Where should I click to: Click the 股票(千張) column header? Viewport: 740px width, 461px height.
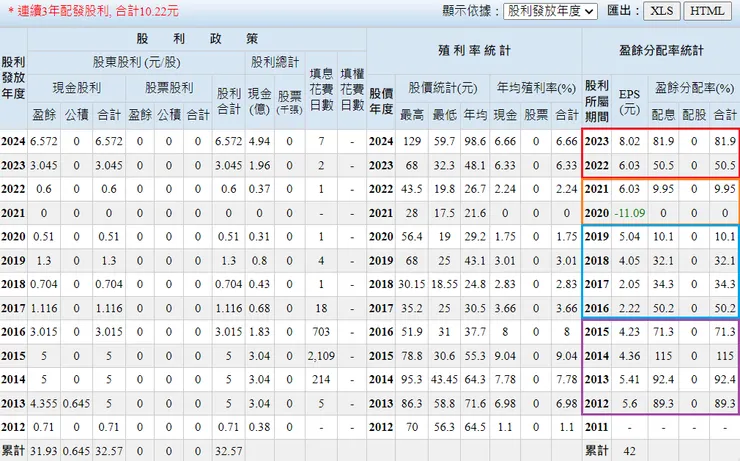click(289, 101)
